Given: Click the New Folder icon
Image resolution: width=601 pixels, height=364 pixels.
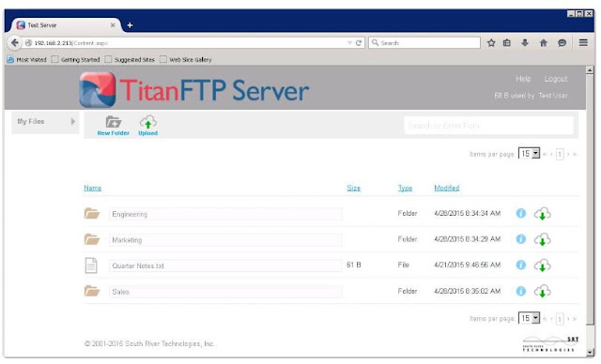Looking at the screenshot, I should click(113, 122).
